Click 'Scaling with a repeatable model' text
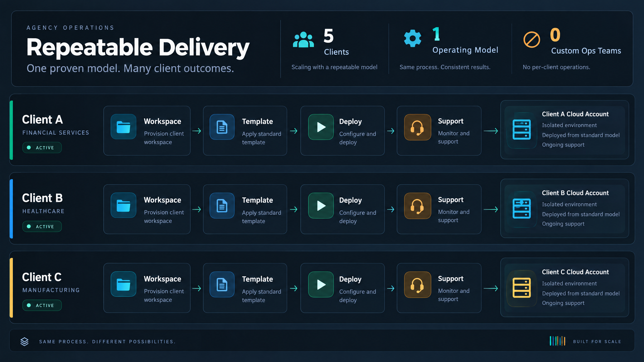Image resolution: width=644 pixels, height=362 pixels. pos(334,67)
